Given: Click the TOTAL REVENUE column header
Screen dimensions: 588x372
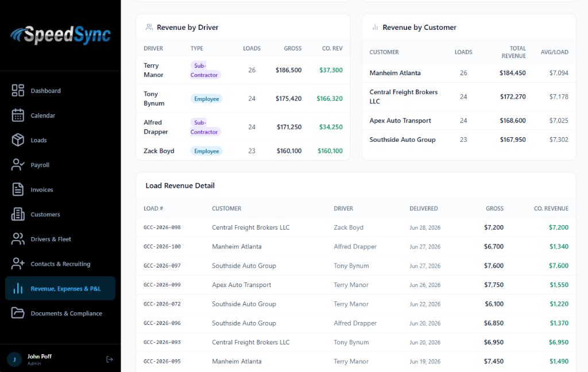Looking at the screenshot, I should click(514, 52).
